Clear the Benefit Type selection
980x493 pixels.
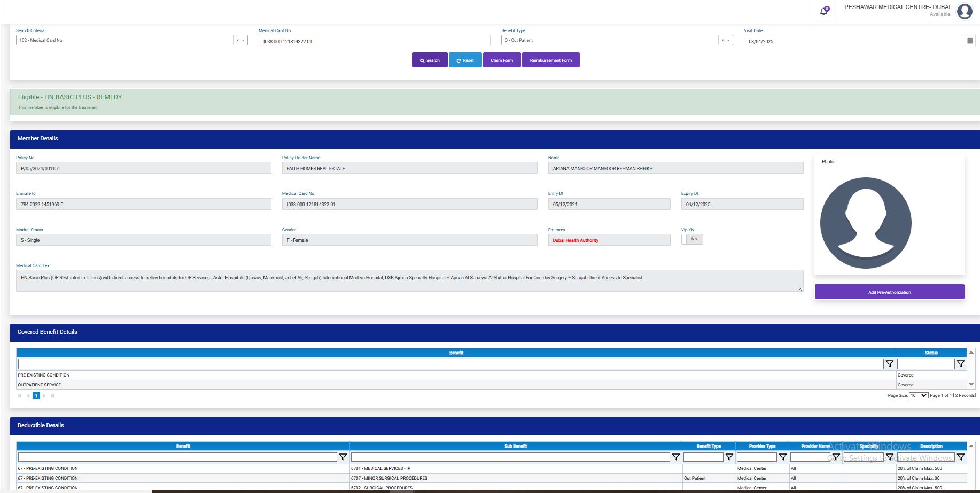tap(722, 41)
